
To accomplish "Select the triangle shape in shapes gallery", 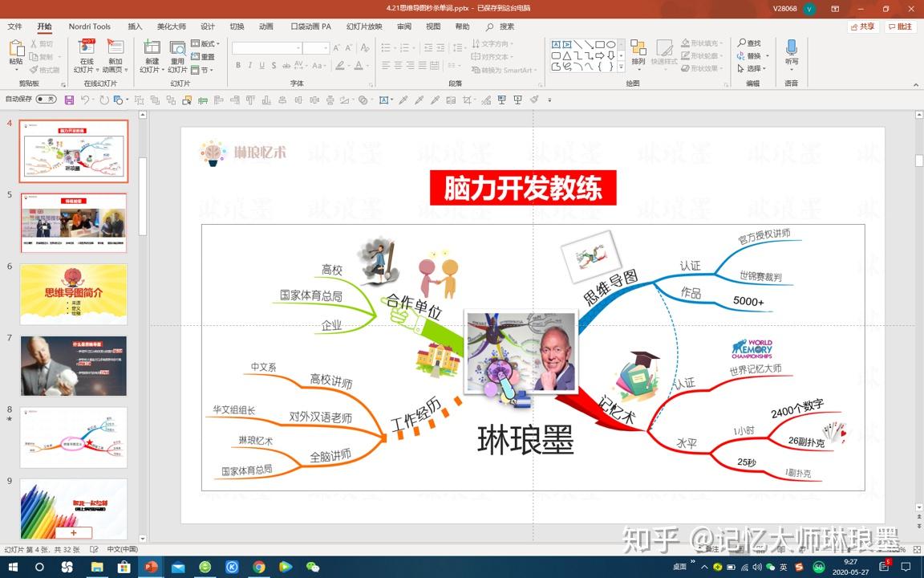I will click(x=567, y=55).
